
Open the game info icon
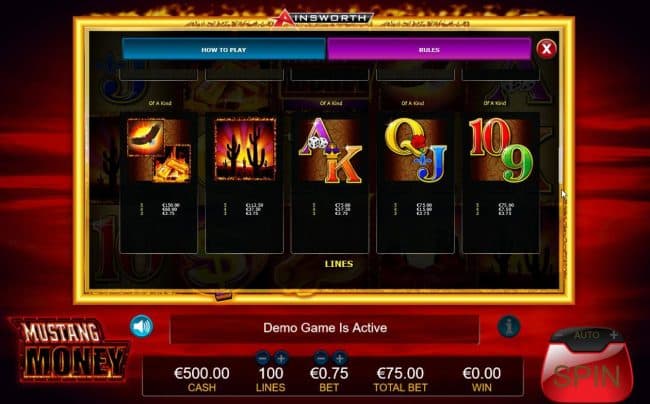tap(509, 326)
